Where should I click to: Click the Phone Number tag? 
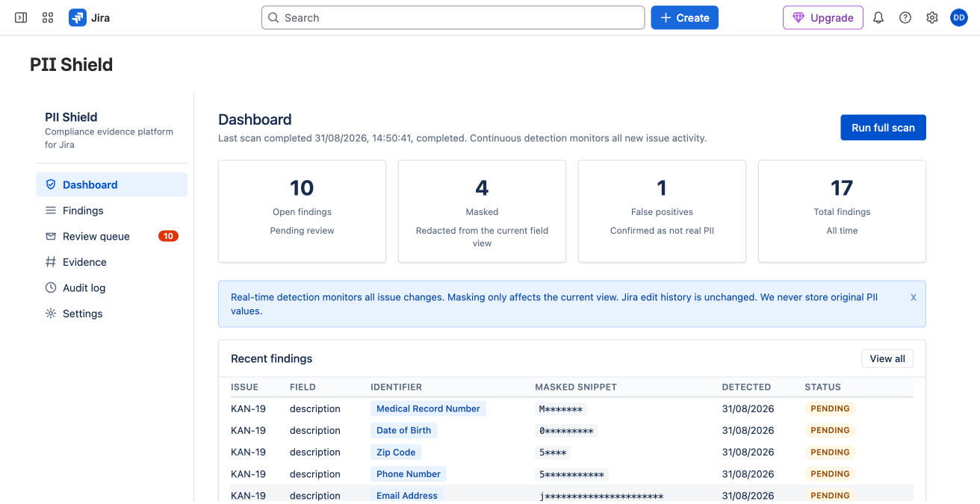pos(409,473)
